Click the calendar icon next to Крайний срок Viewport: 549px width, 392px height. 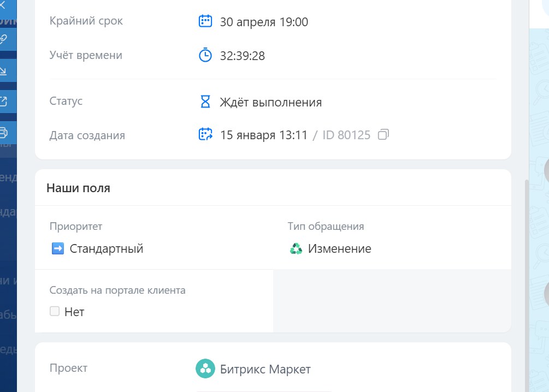pos(204,21)
